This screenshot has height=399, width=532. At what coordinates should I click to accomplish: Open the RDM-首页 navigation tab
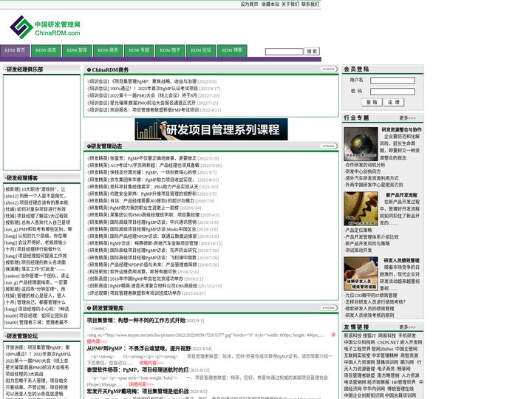coord(15,50)
